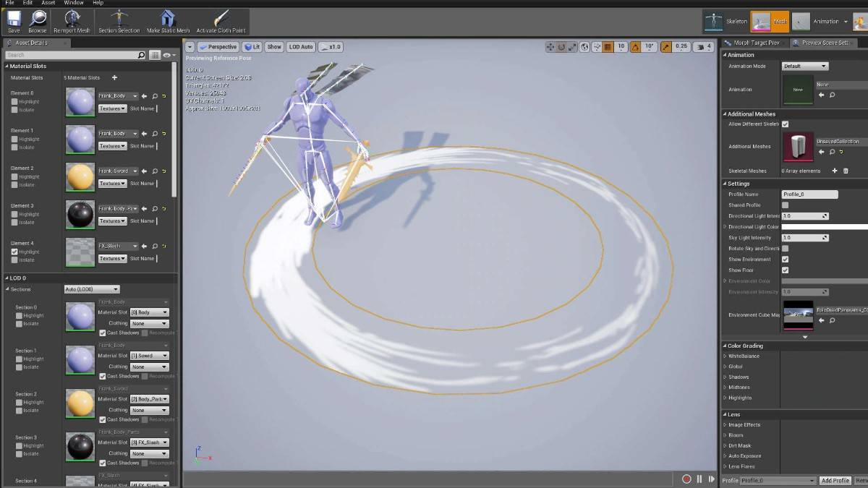
Task: Toggle scale snapping arrow icon
Action: pyautogui.click(x=665, y=47)
